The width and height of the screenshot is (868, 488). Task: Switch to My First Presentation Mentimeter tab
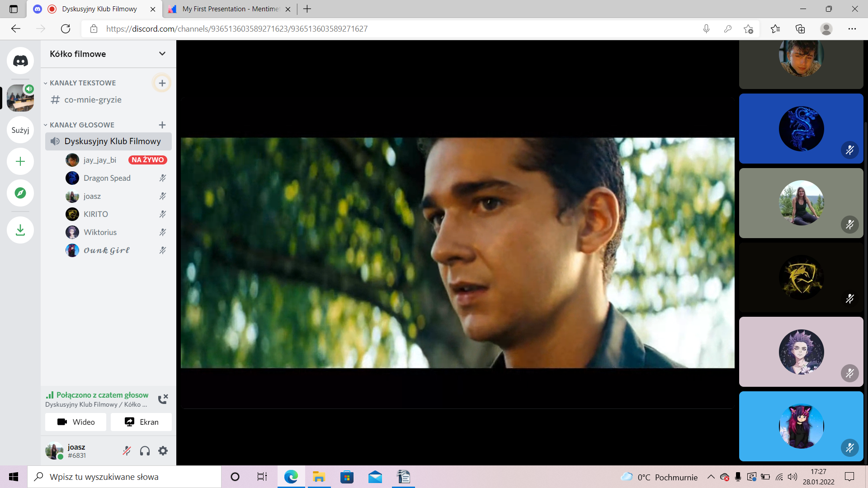point(230,9)
